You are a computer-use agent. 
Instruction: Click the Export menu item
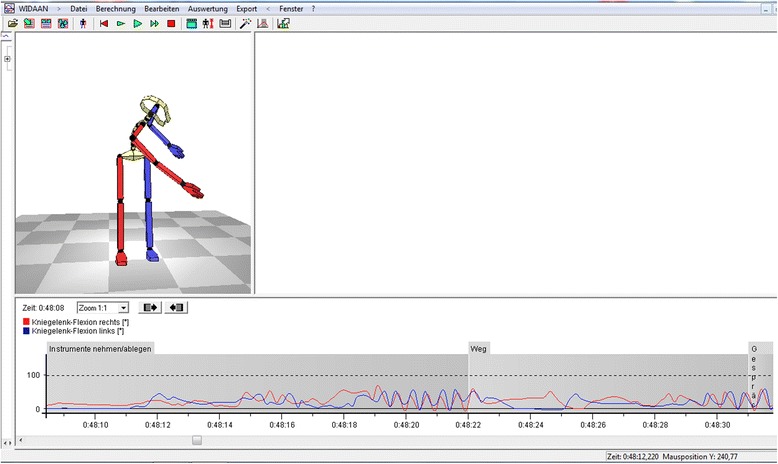tap(246, 8)
